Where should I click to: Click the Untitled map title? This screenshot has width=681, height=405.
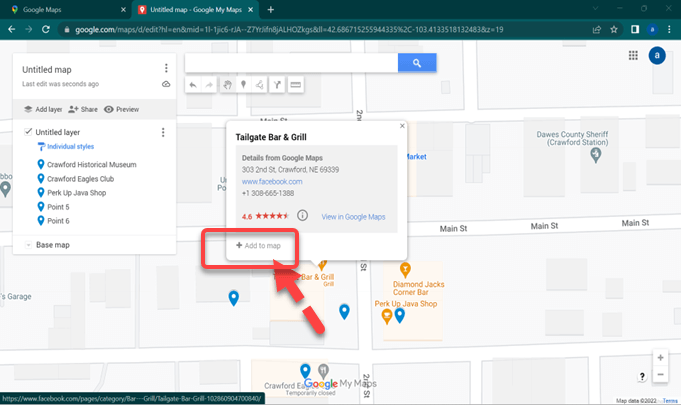pos(47,70)
